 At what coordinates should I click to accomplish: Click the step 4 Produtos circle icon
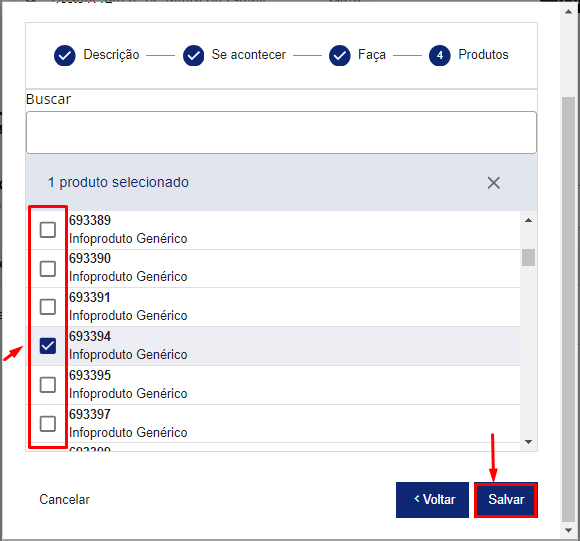pyautogui.click(x=440, y=55)
